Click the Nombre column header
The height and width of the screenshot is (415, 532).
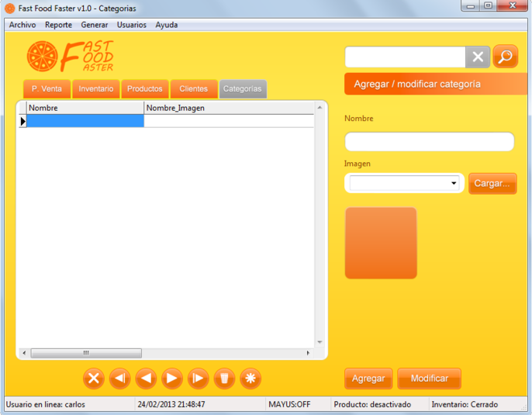click(85, 108)
